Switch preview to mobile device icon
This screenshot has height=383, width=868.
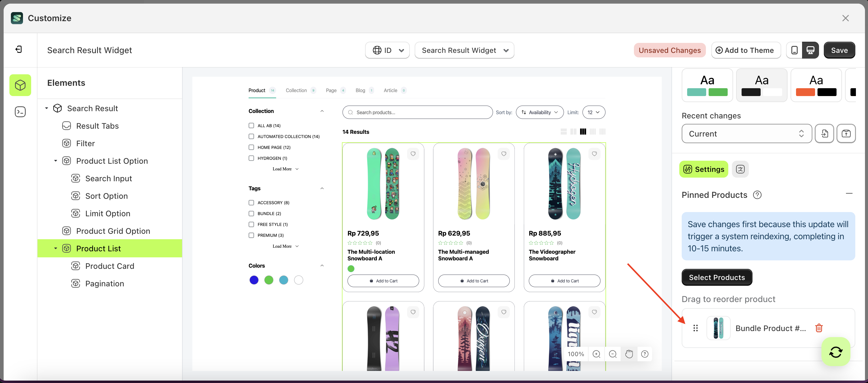click(795, 50)
